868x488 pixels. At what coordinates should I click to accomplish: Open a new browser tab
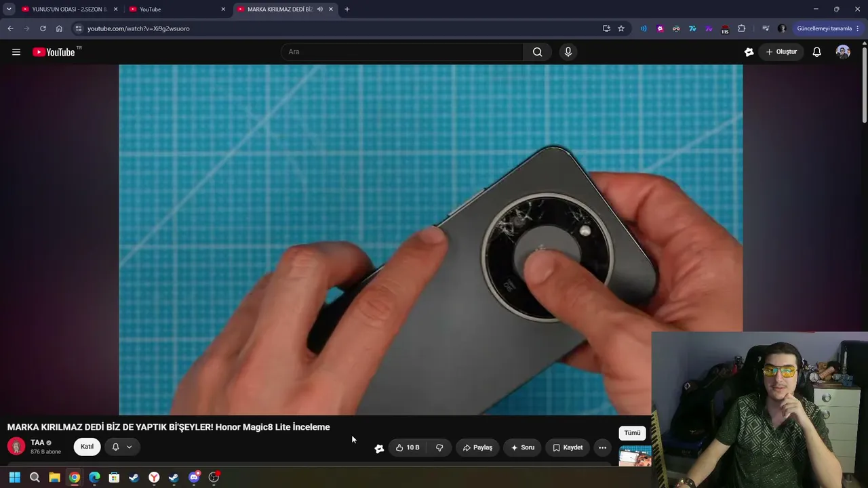pos(347,9)
